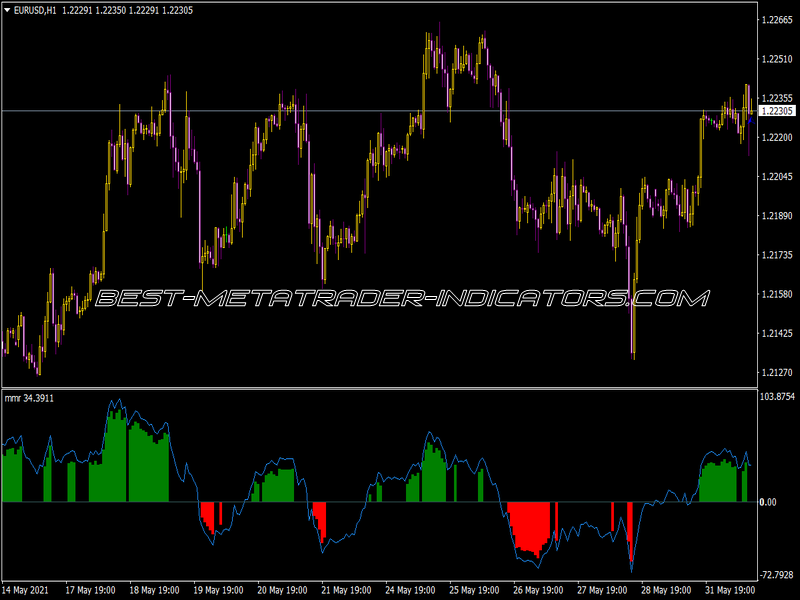Click price scale value 1.22665
This screenshot has height=600, width=800.
coord(777,20)
